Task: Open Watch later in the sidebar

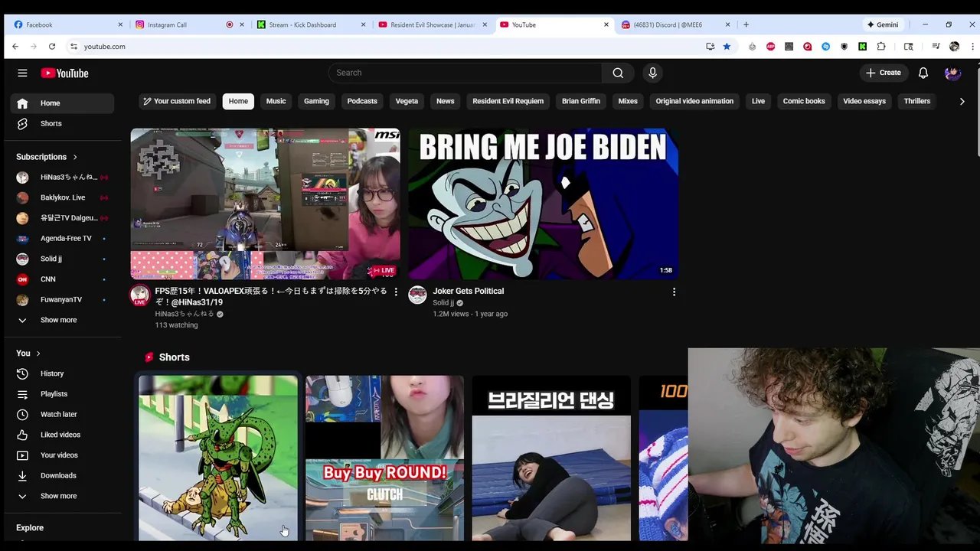Action: coord(62,414)
